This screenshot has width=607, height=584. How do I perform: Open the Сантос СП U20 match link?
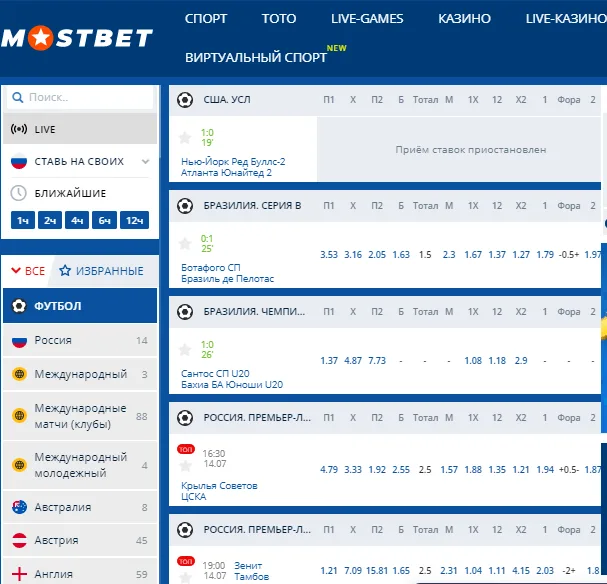tap(232, 379)
